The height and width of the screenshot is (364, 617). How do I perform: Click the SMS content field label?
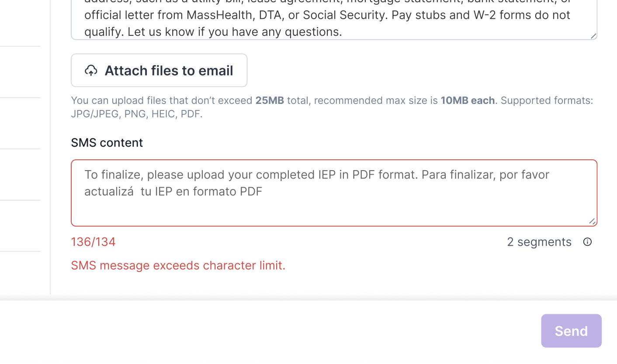(107, 143)
